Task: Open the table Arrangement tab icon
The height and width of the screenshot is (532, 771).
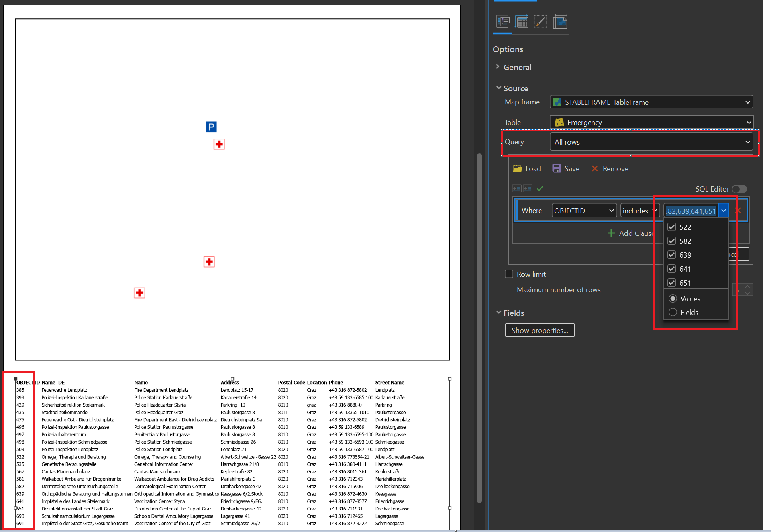Action: 522,22
